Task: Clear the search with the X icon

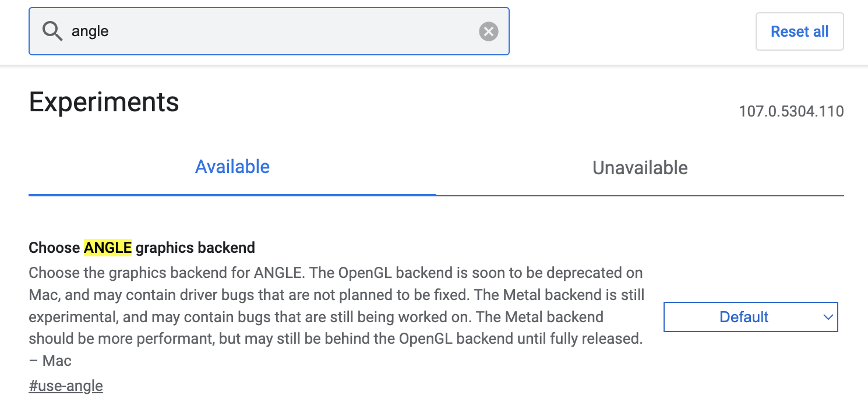Action: (488, 31)
